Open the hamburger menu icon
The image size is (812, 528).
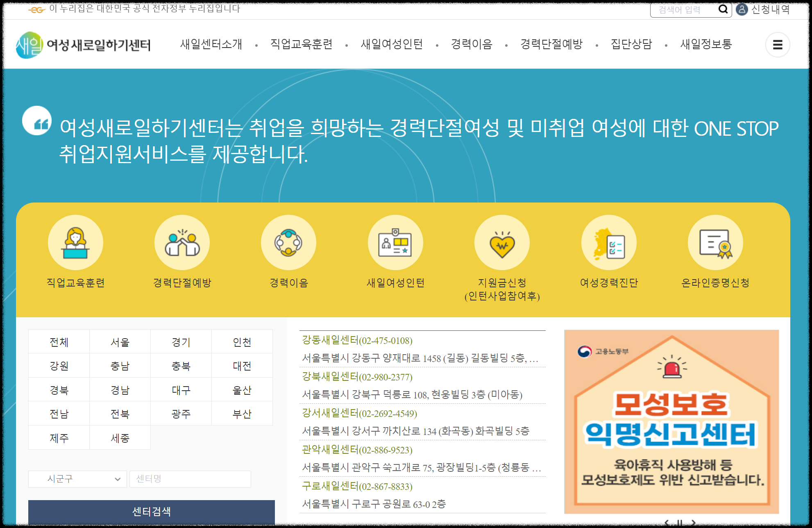tap(777, 45)
